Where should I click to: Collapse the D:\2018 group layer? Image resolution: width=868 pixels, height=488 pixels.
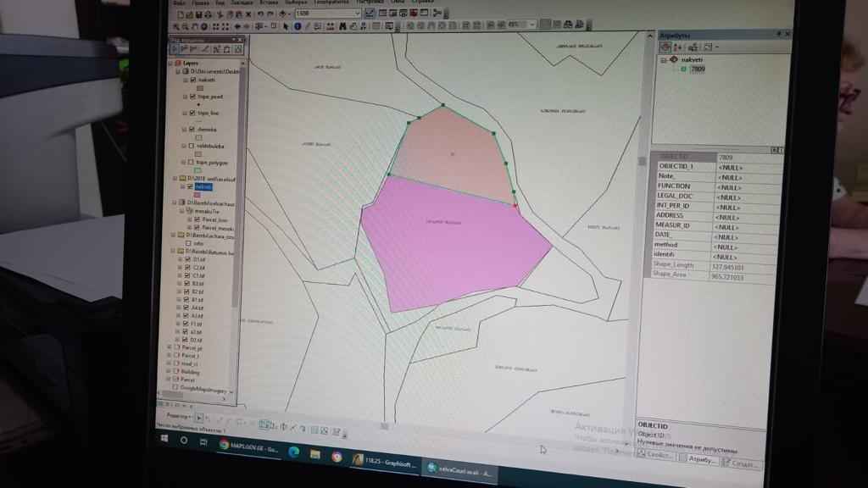175,178
